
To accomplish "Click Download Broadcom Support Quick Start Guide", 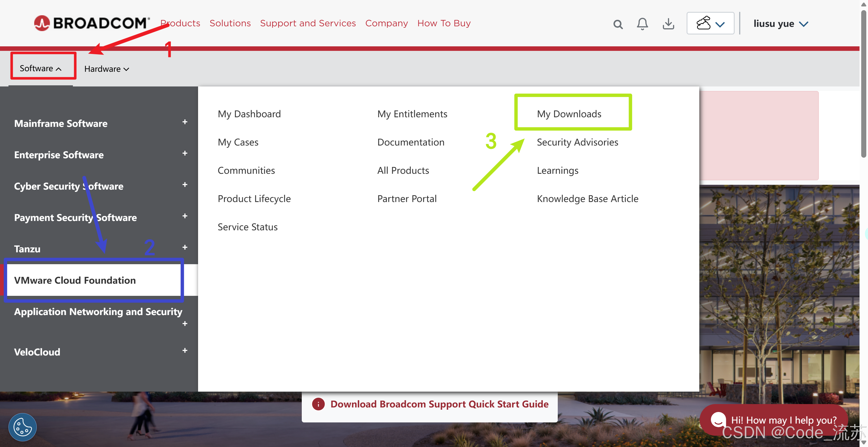I will 439,404.
